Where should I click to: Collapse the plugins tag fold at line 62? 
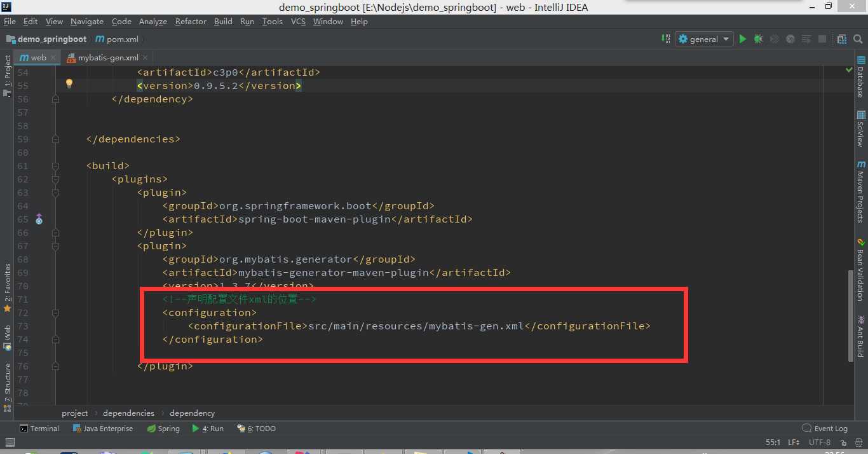(55, 179)
